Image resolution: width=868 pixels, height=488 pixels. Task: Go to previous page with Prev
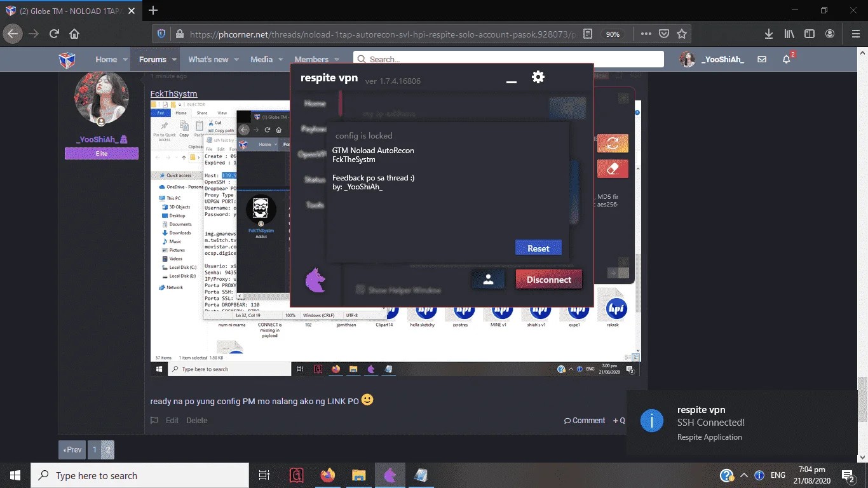click(x=72, y=449)
